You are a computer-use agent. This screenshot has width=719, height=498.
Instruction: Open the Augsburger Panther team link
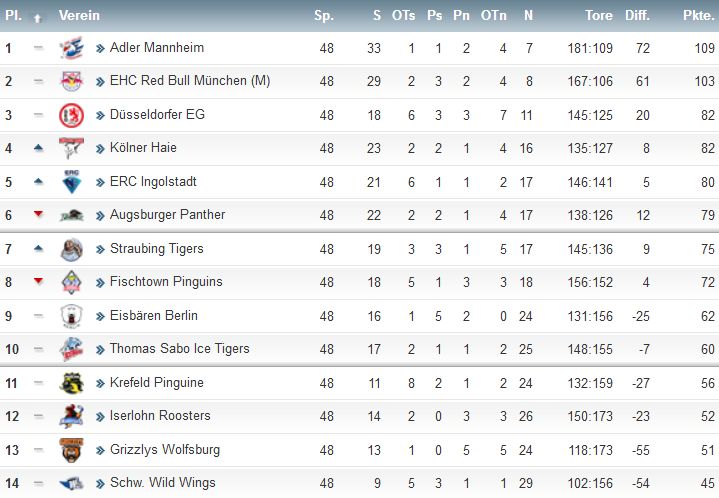(x=167, y=215)
